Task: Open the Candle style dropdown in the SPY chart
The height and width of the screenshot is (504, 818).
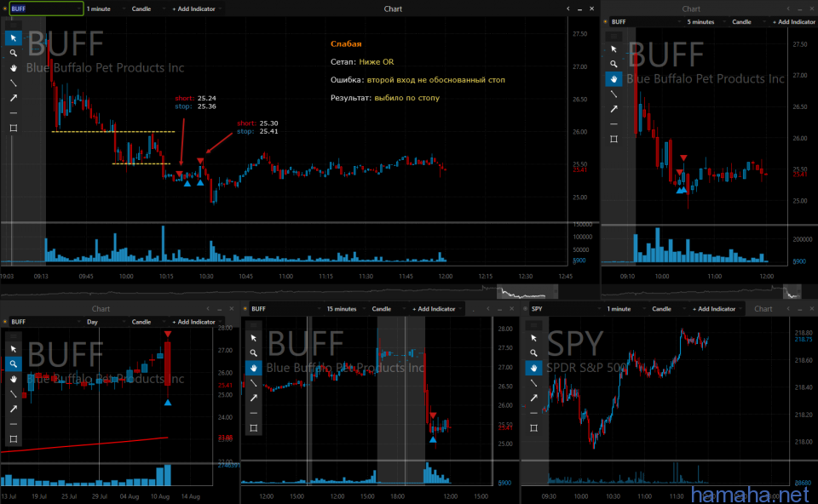Action: (669, 309)
